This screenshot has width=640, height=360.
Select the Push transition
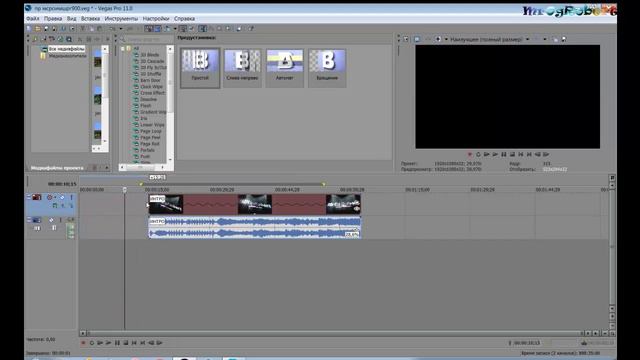point(145,156)
